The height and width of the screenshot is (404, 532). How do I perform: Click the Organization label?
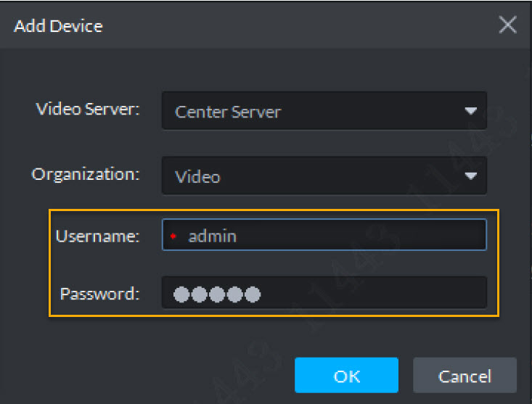86,175
